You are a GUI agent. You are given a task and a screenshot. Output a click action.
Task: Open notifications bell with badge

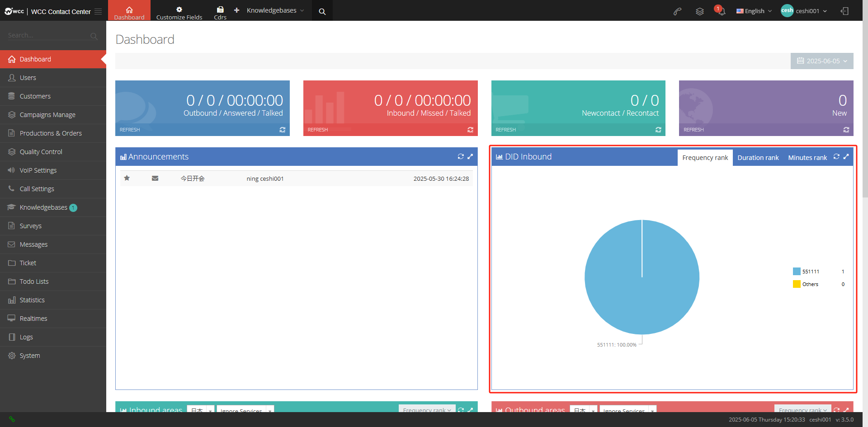point(721,10)
